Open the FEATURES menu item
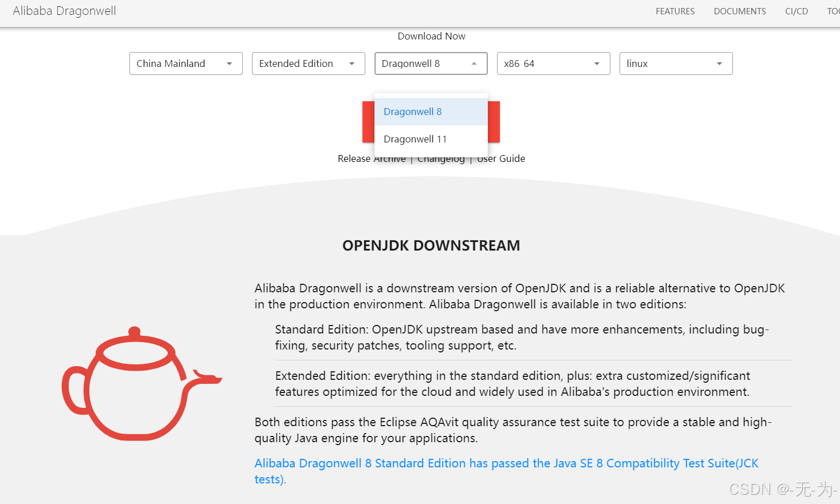Image resolution: width=840 pixels, height=504 pixels. pos(675,11)
